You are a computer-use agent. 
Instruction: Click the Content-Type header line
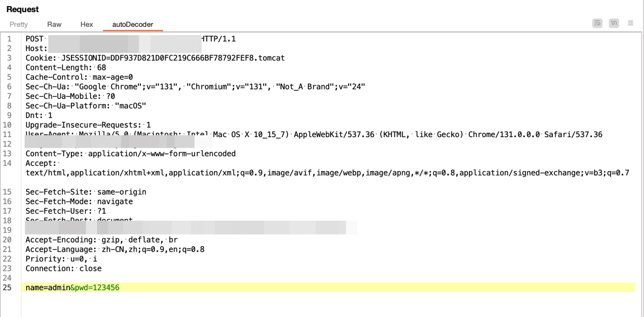131,154
